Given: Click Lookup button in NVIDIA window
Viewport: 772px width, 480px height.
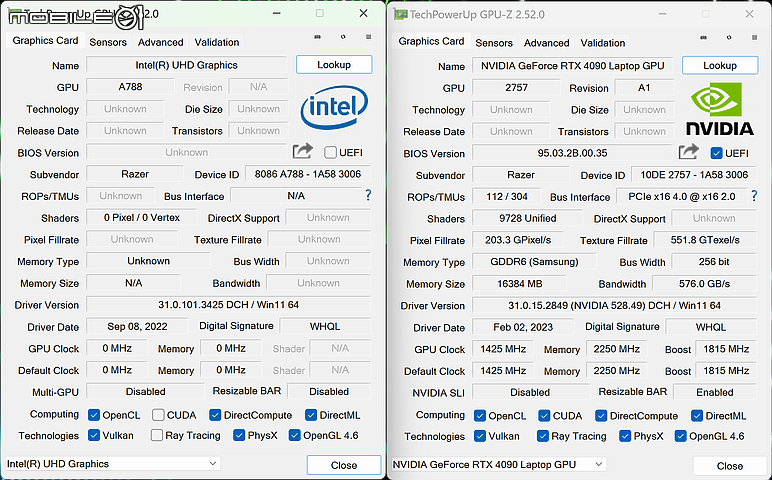Looking at the screenshot, I should pos(720,65).
